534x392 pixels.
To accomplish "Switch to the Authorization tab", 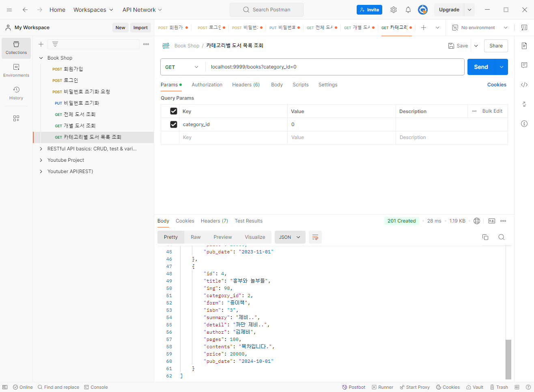I will click(207, 85).
